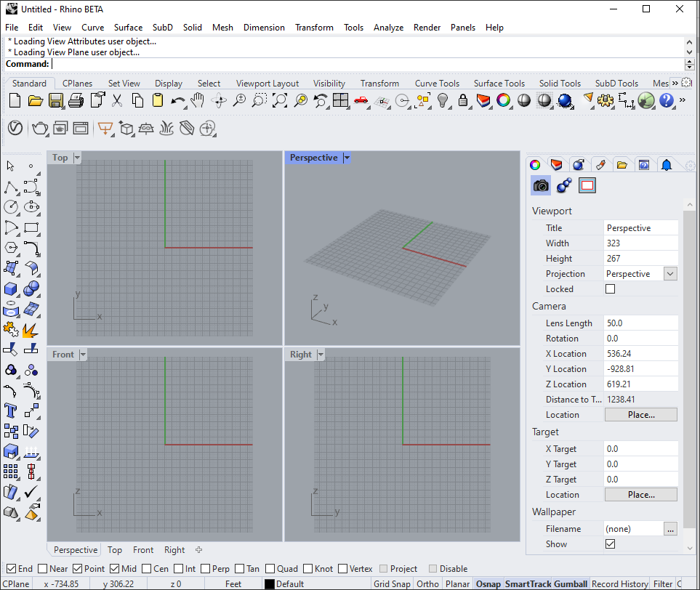
Task: Open the color wheel Properties panel tab
Action: (x=535, y=165)
